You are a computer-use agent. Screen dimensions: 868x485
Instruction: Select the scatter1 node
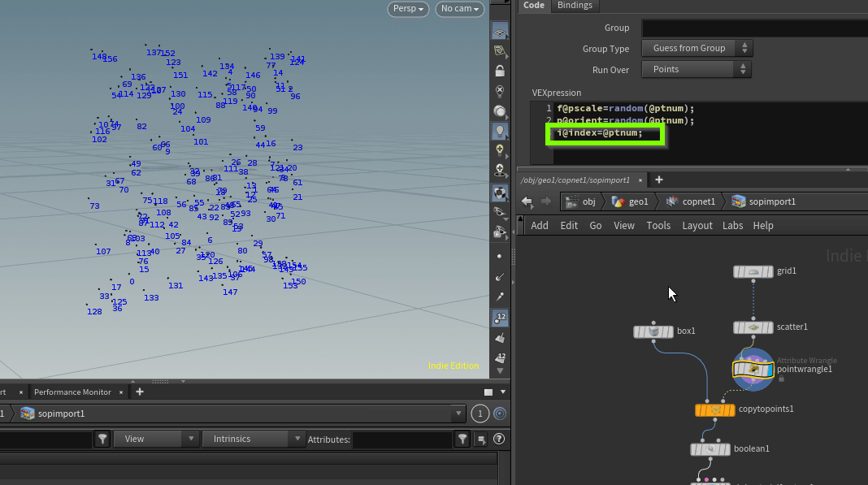pyautogui.click(x=753, y=327)
